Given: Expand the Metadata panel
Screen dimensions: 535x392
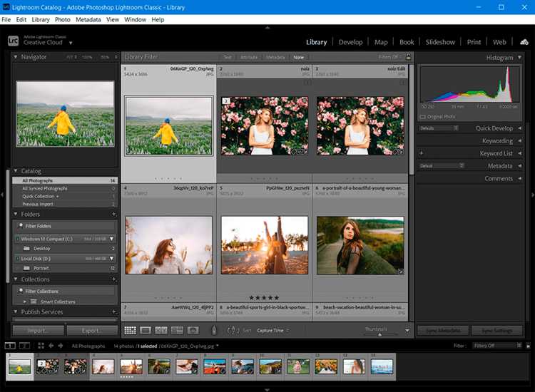Looking at the screenshot, I should coord(519,166).
